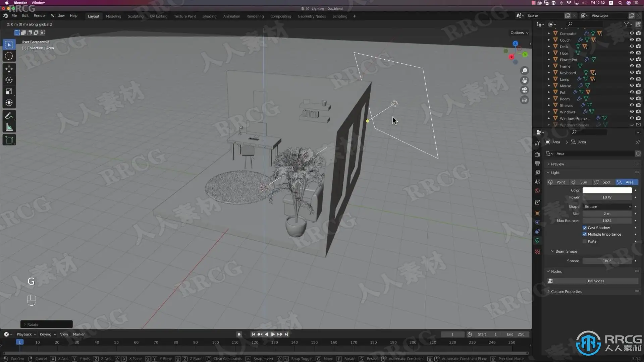Expand the Custom Properties panel
Screen dimensions: 644x362
566,292
